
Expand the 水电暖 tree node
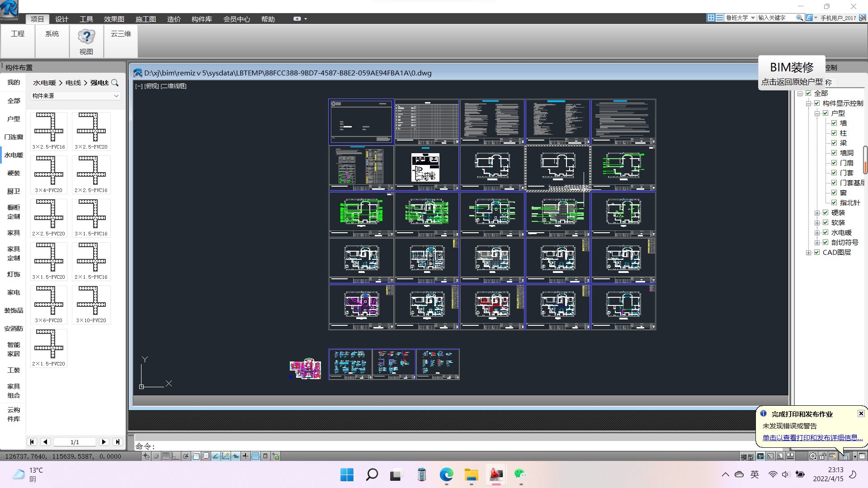817,233
